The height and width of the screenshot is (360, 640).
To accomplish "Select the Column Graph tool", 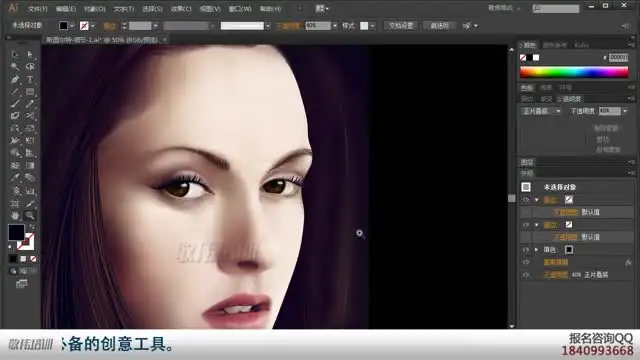I will click(x=30, y=191).
